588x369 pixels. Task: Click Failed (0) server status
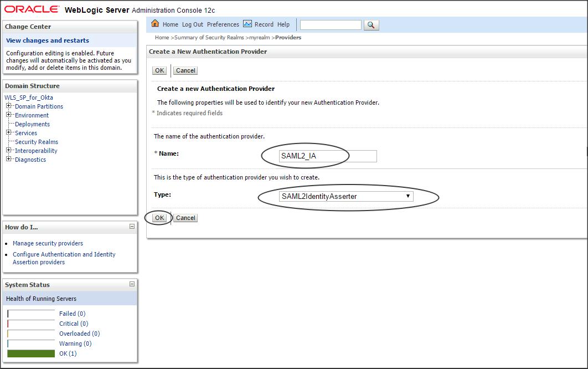73,314
